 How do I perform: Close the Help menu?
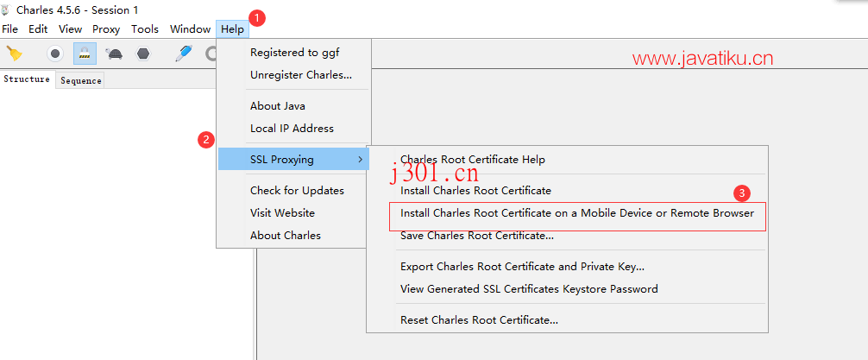232,29
